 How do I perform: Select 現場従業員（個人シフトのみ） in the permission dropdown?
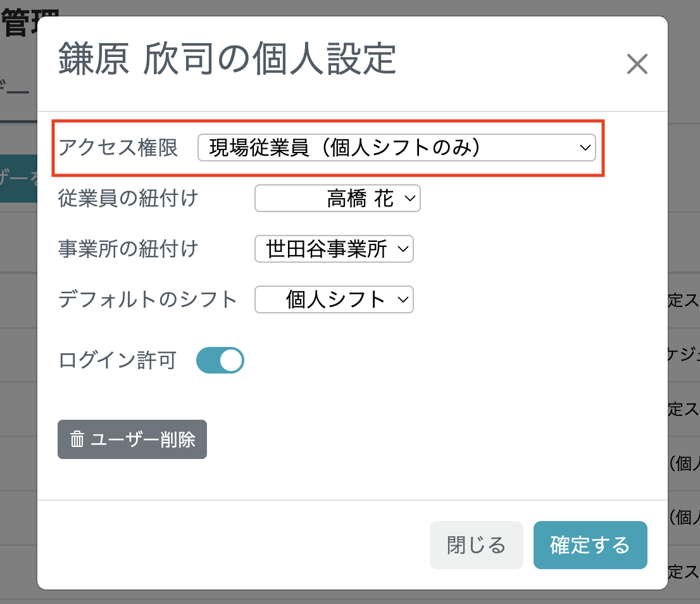pos(397,148)
